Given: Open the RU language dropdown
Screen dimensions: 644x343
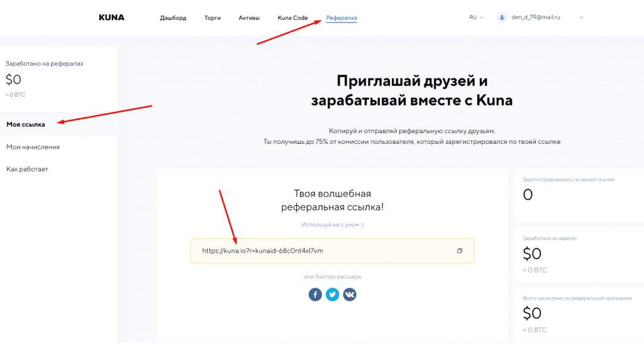Looking at the screenshot, I should click(476, 18).
